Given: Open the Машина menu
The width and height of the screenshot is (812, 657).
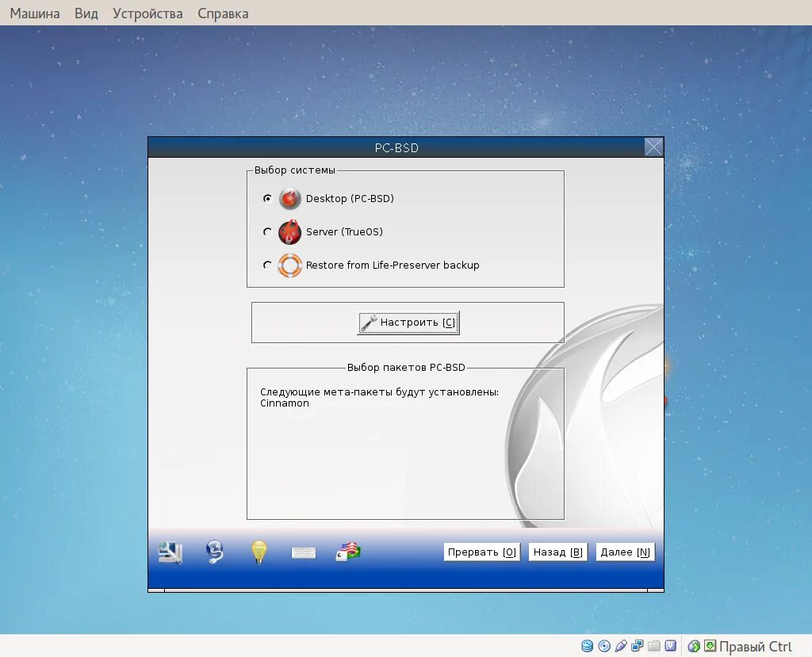Looking at the screenshot, I should (35, 13).
